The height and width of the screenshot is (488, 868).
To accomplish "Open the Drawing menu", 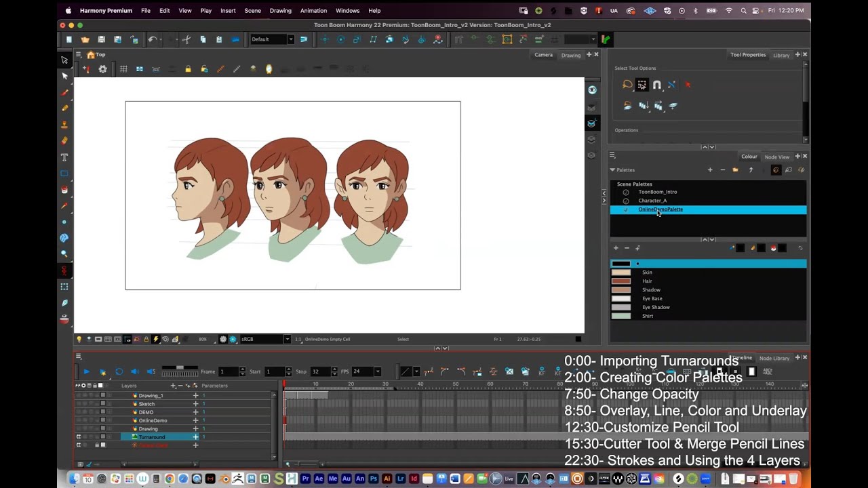I will pyautogui.click(x=280, y=11).
